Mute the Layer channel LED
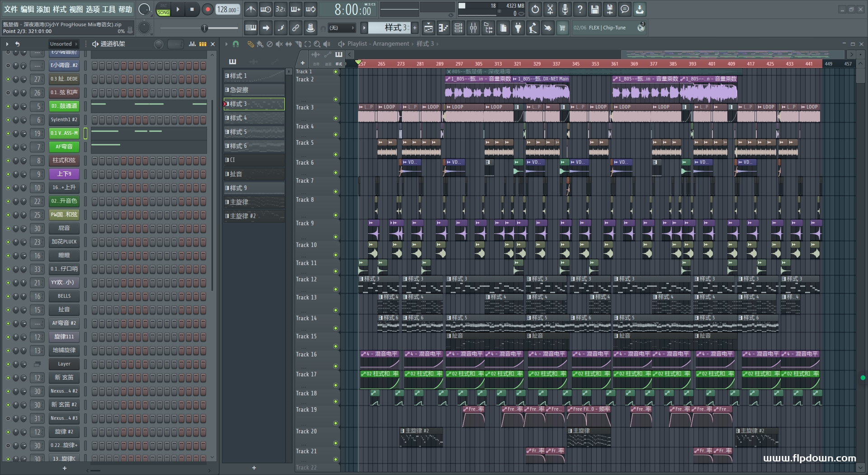Image resolution: width=868 pixels, height=475 pixels. click(8, 364)
